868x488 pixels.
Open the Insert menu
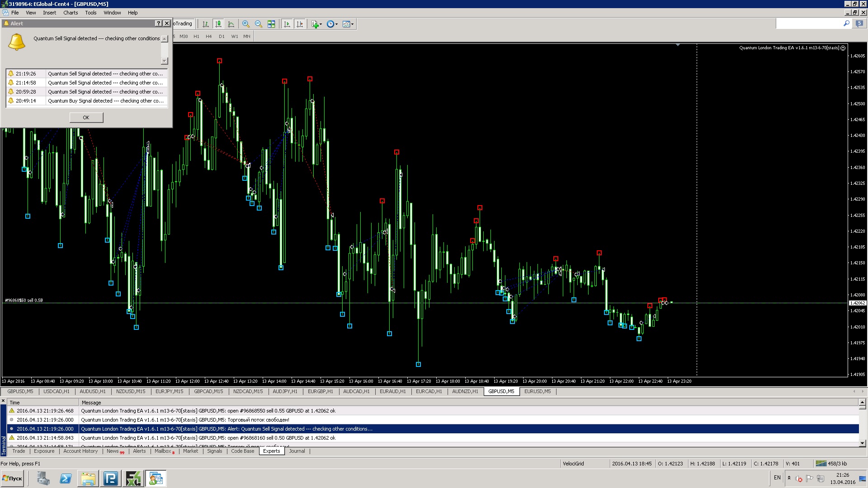click(50, 13)
